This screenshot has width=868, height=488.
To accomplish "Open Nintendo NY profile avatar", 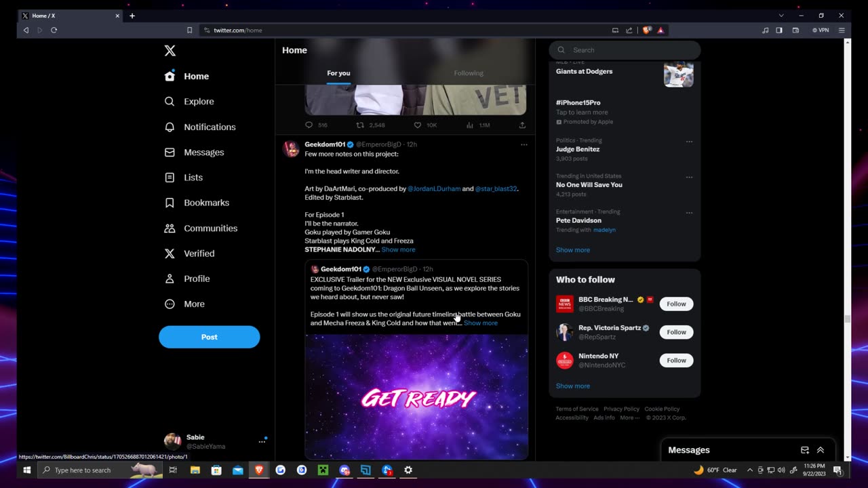I will coord(565,361).
